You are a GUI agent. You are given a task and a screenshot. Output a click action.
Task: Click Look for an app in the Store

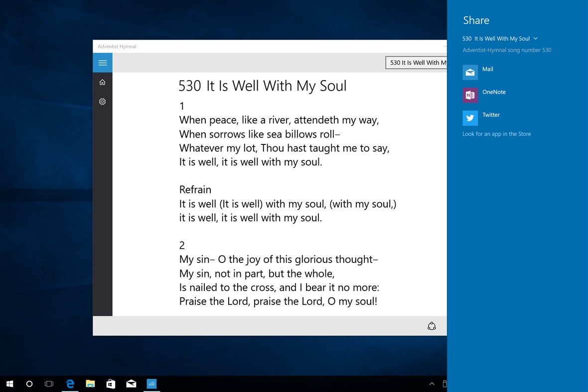point(496,133)
